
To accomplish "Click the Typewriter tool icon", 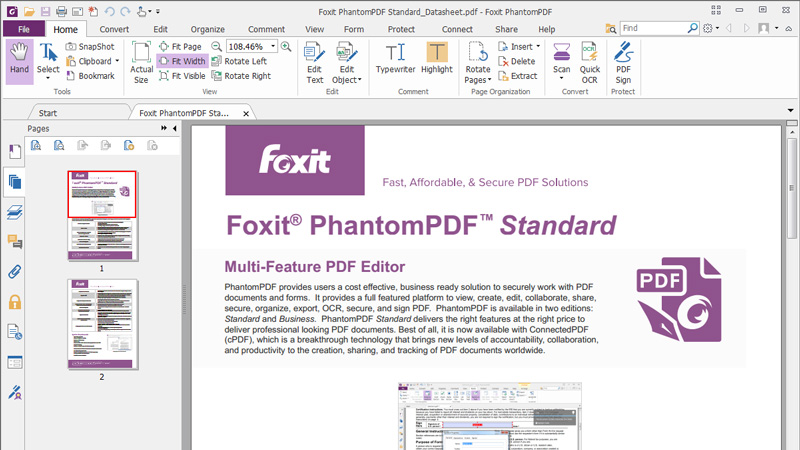I will coord(395,59).
